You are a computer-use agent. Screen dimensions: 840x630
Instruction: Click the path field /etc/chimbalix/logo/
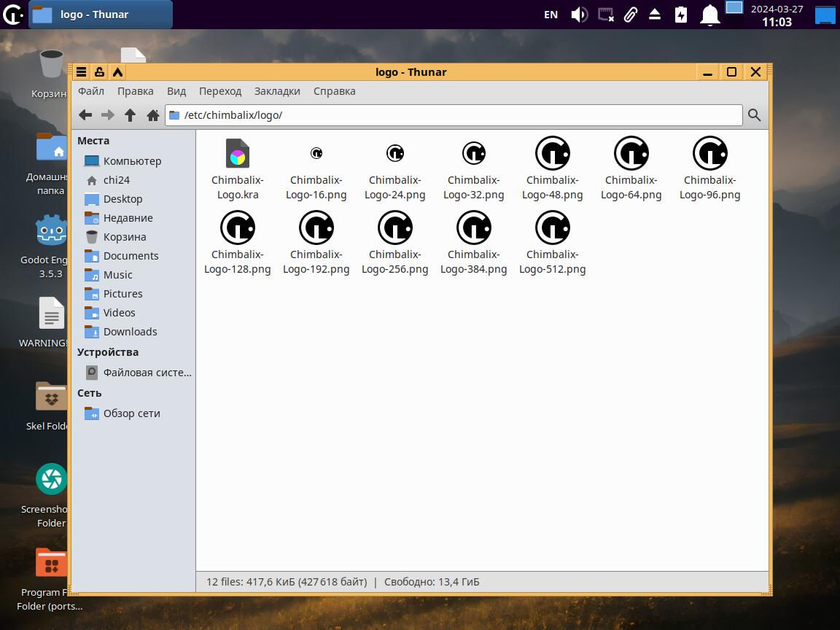coord(452,115)
